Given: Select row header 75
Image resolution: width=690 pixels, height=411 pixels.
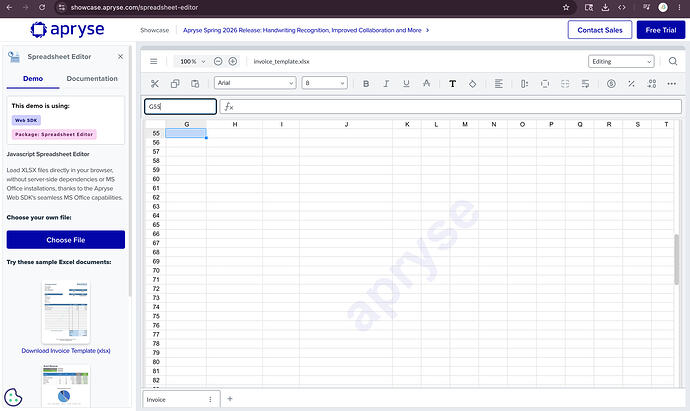Looking at the screenshot, I should click(156, 316).
